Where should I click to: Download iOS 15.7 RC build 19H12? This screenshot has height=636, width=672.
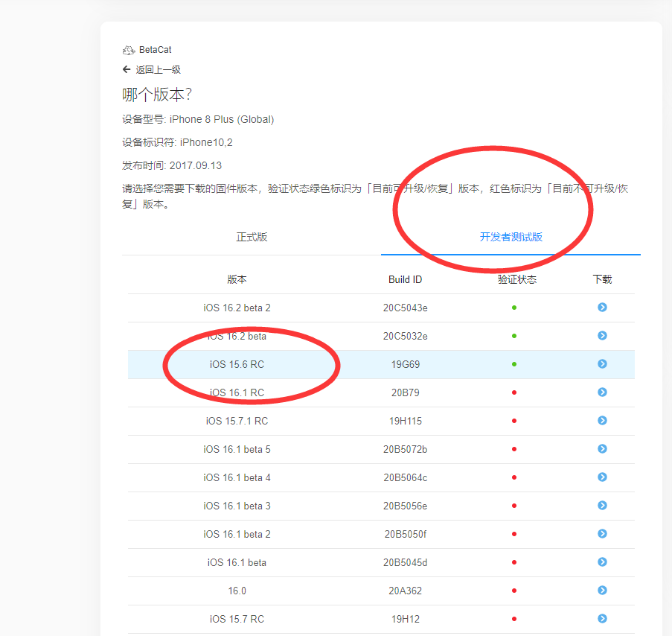(602, 619)
